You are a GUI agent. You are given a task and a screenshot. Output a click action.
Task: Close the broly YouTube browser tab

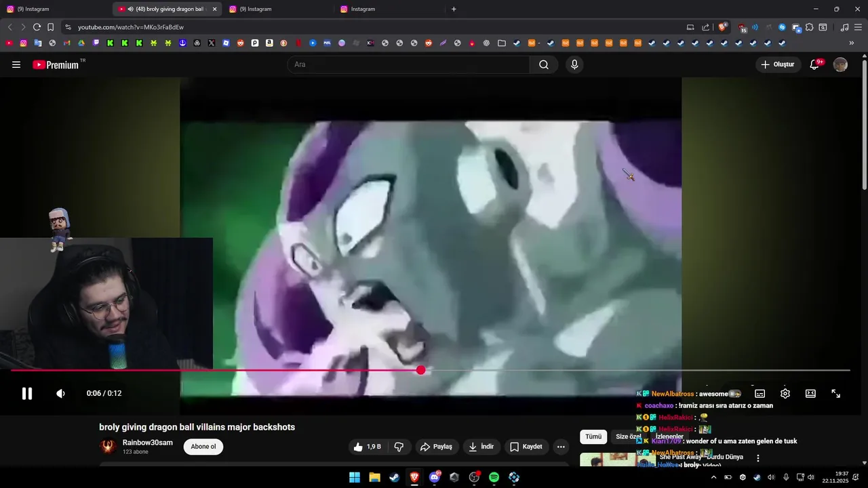(x=214, y=9)
